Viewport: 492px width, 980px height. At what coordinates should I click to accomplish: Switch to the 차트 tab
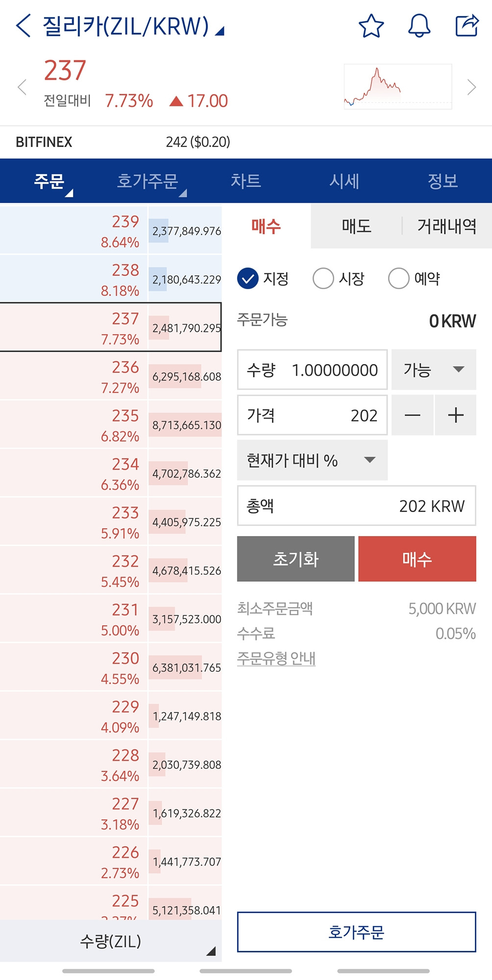tap(246, 181)
